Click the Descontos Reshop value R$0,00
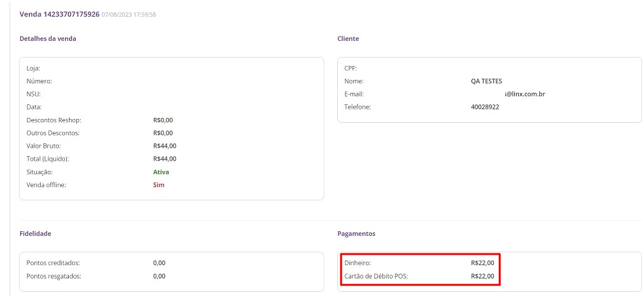644x297 pixels. 163,120
